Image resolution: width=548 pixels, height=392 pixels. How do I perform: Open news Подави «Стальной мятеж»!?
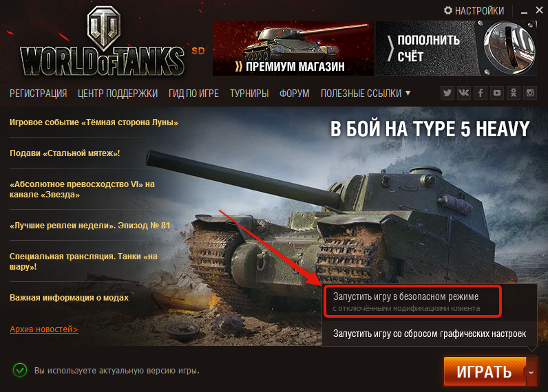(65, 153)
